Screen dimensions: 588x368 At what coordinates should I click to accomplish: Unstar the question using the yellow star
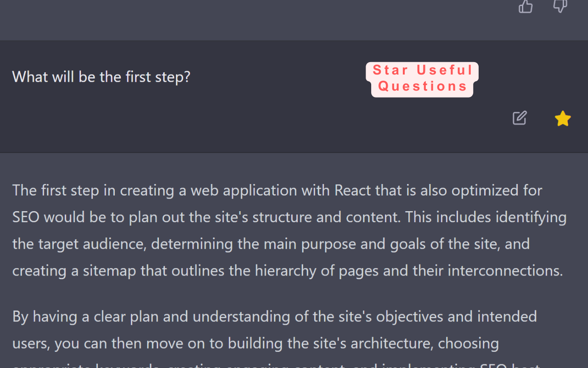coord(563,119)
